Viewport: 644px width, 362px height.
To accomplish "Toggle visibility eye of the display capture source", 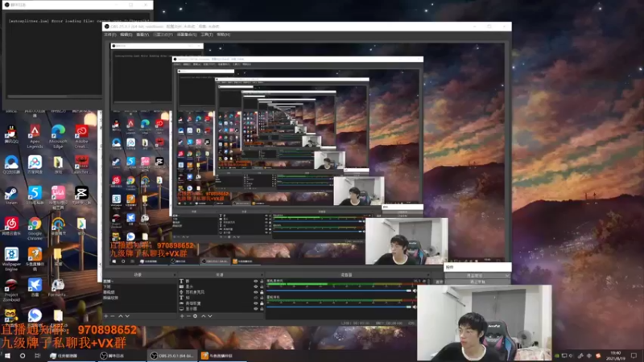I will coord(256,309).
